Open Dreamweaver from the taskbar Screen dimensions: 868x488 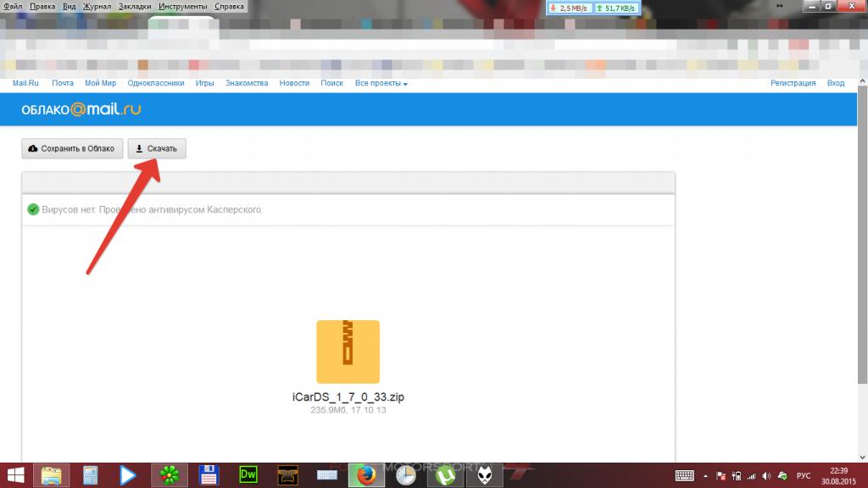tap(249, 475)
